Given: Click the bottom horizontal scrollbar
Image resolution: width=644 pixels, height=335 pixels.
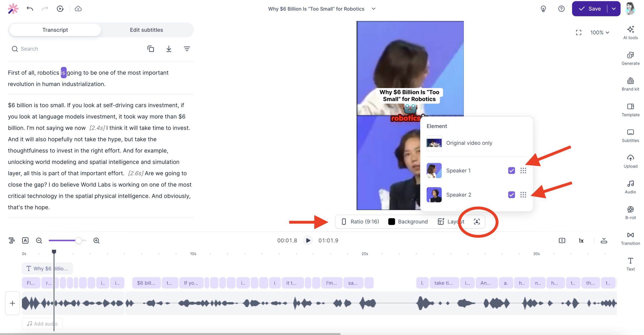Looking at the screenshot, I should click(x=170, y=334).
